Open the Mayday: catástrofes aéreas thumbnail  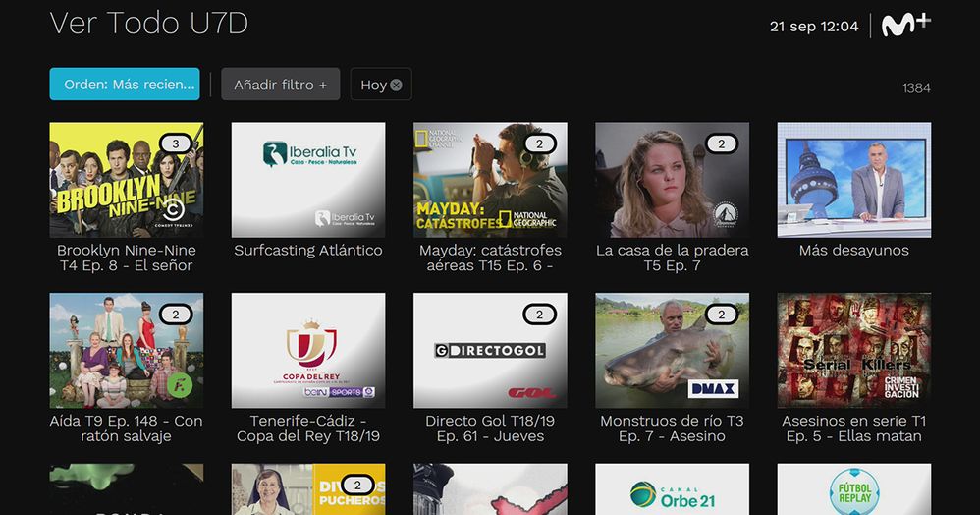[x=490, y=180]
